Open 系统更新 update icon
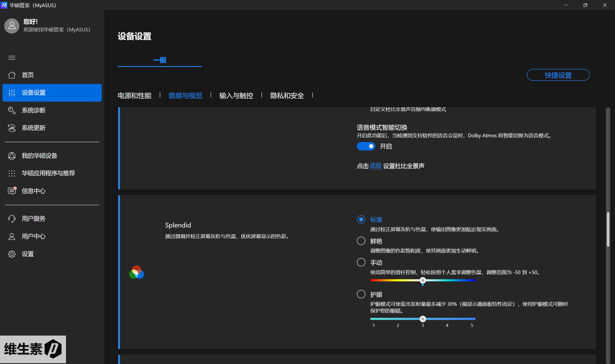 pos(12,128)
